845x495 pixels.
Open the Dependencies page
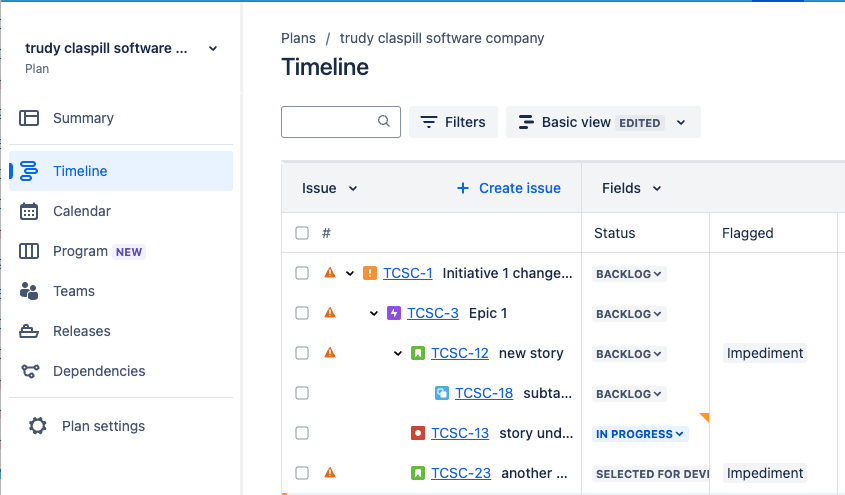click(121, 371)
